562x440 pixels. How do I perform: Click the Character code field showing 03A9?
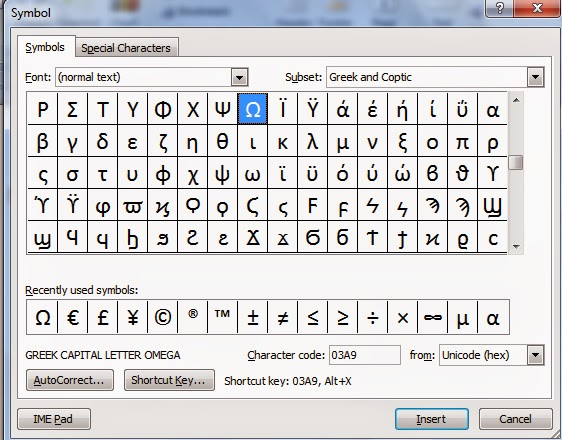point(365,355)
